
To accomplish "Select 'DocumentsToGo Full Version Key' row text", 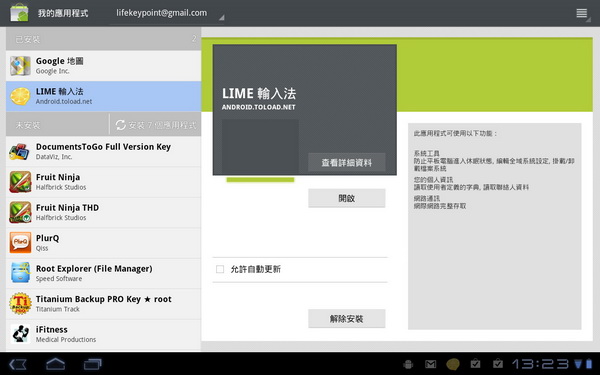I will [x=103, y=147].
